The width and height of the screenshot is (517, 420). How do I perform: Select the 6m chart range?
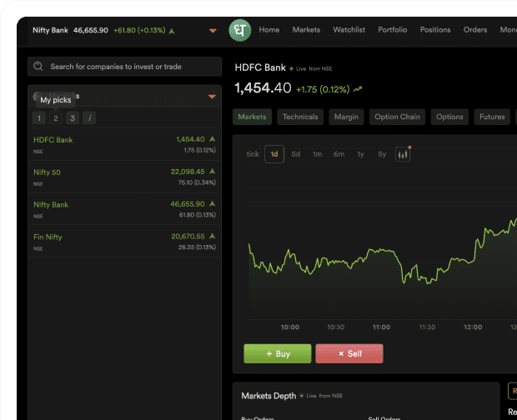point(339,154)
